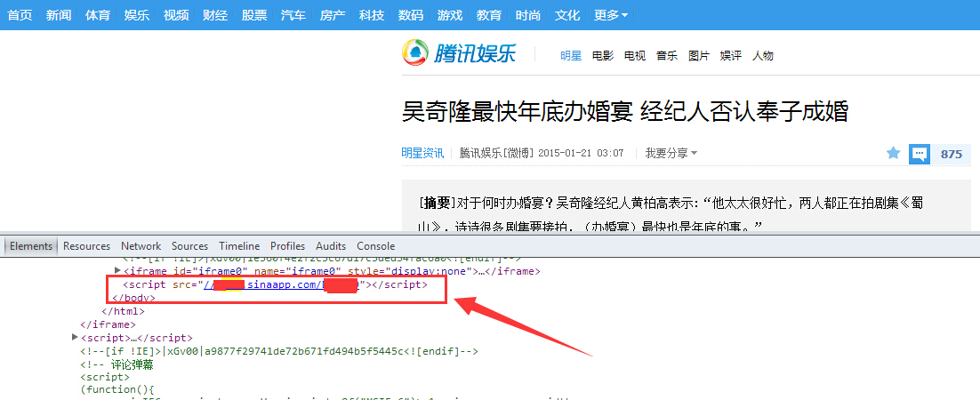This screenshot has height=400, width=980.
Task: Open the 娱乐 navigation item
Action: [137, 15]
